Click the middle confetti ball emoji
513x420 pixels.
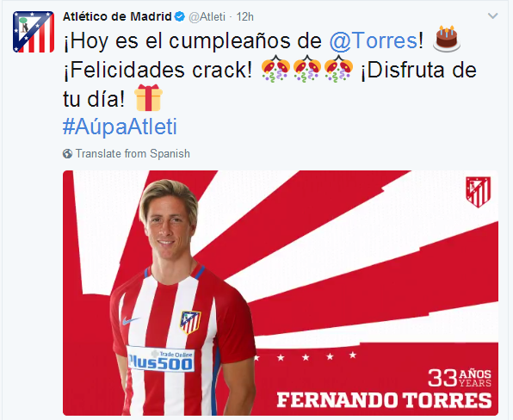307,68
